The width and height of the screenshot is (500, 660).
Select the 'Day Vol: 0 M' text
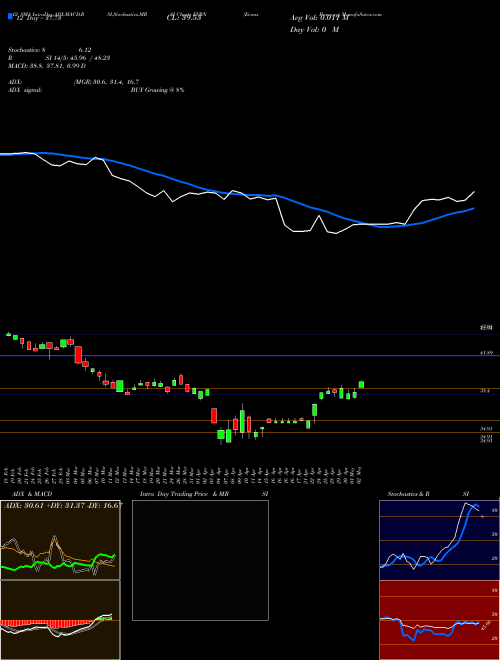pos(314,30)
